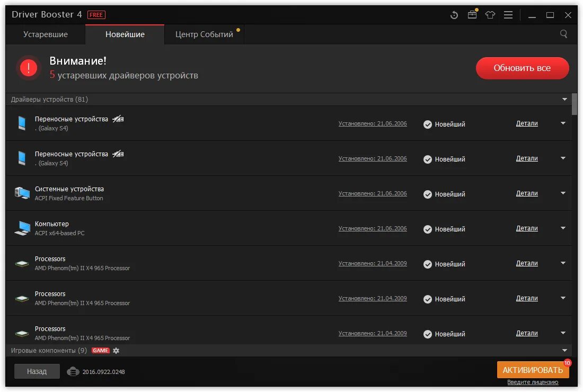Click the version text 2016.0922.0248
This screenshot has height=392, width=583.
(x=104, y=372)
